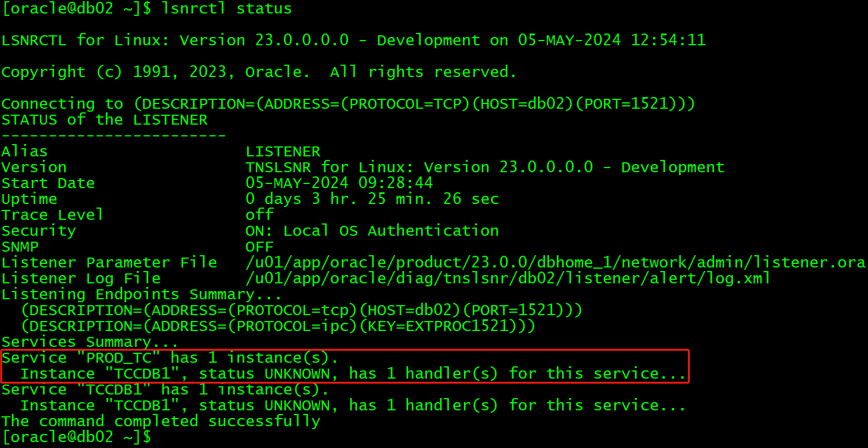Image resolution: width=868 pixels, height=448 pixels.
Task: Click the instance status line under Service TCCDB1
Action: [x=353, y=406]
